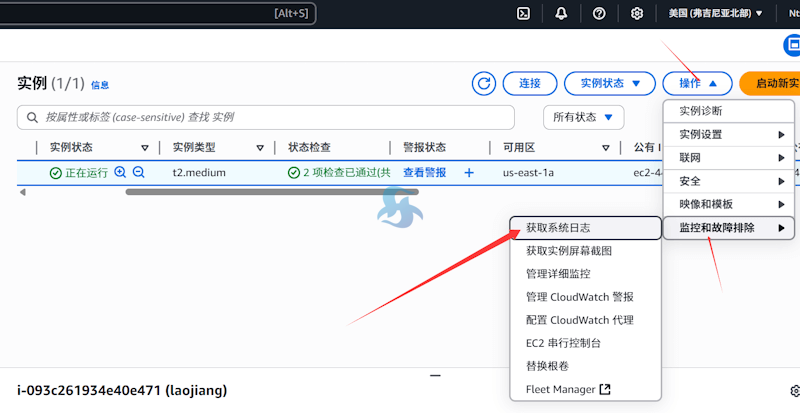Click the zoom-in icon beside 正在运行
This screenshot has height=413, width=800.
tap(120, 172)
